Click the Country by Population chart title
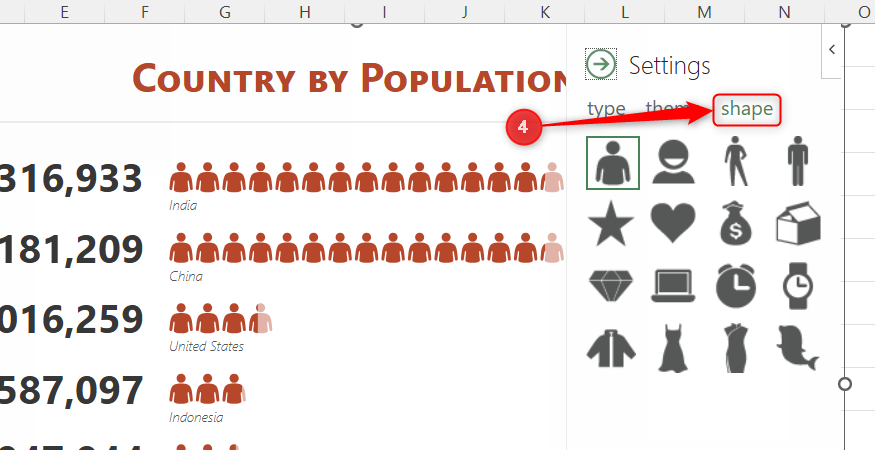This screenshot has height=450, width=875. (349, 78)
